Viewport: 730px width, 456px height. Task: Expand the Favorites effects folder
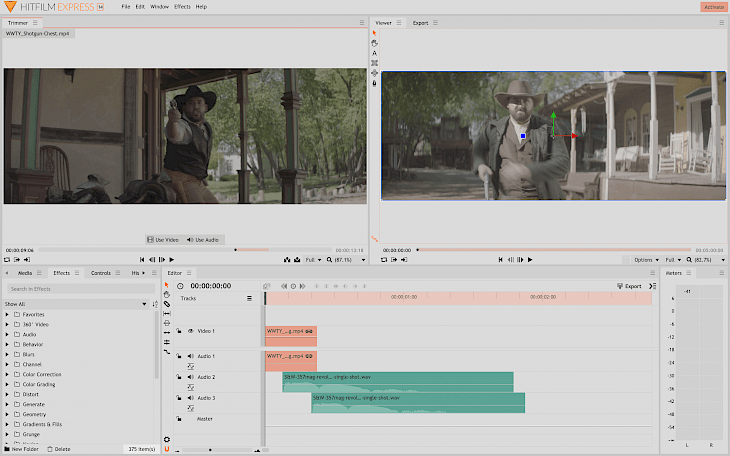(7, 314)
